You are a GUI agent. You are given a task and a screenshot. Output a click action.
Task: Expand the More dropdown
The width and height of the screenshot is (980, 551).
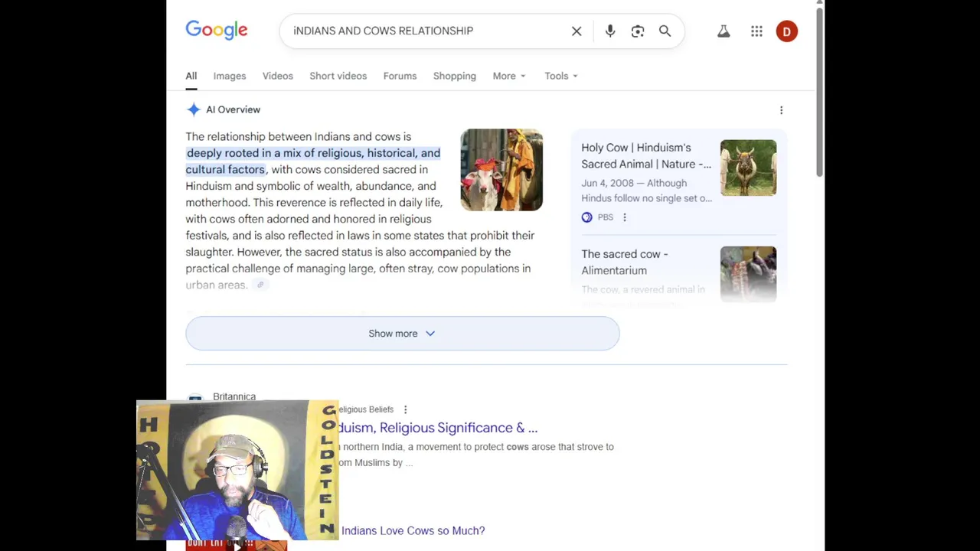point(509,76)
